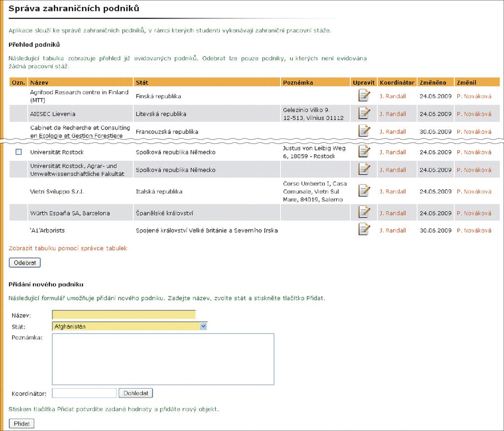This screenshot has height=431, width=504.
Task: Click J. Randall in Agrar- und Umweltwissenschaftliche Fakultät row
Action: (393, 170)
